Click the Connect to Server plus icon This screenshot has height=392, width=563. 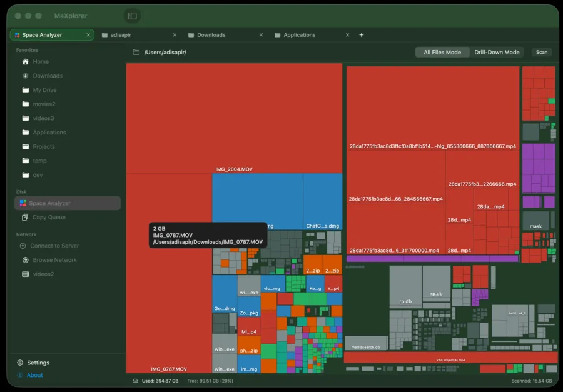(23, 246)
